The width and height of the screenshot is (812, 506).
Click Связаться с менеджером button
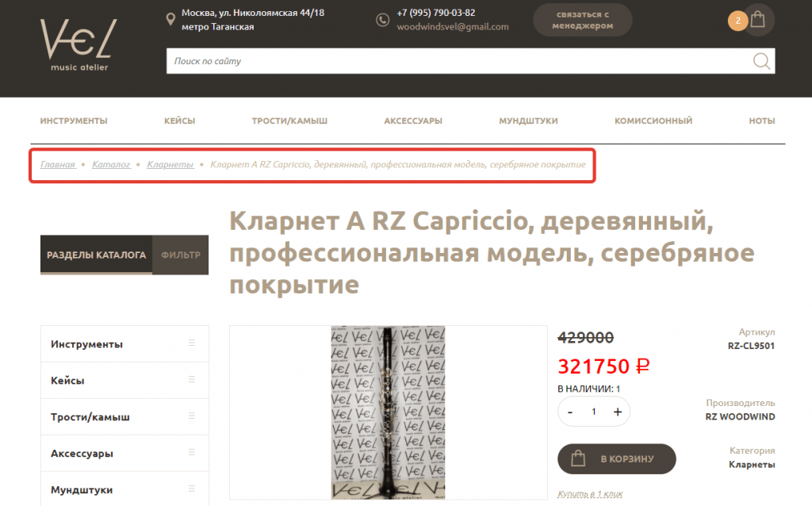coord(583,20)
